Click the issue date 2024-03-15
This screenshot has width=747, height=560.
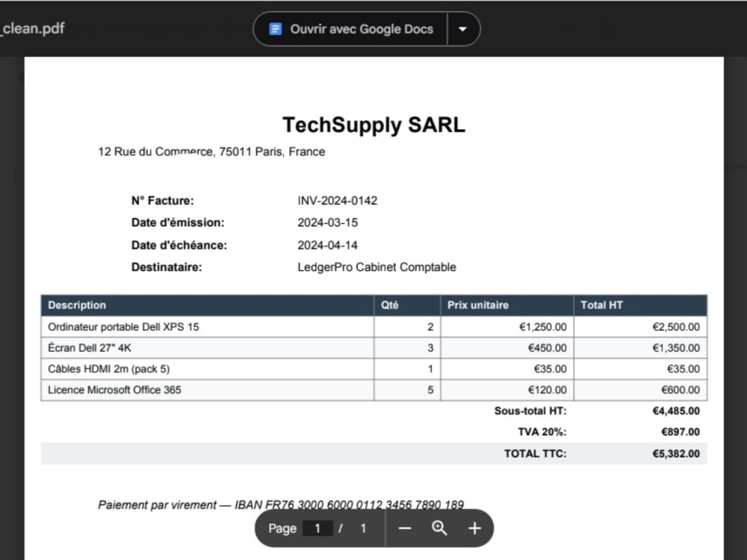click(328, 223)
